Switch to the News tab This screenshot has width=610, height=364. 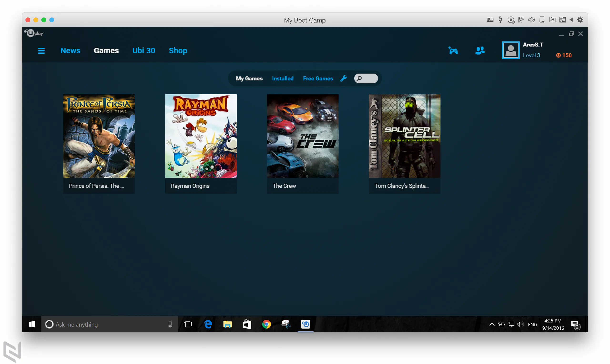[70, 51]
